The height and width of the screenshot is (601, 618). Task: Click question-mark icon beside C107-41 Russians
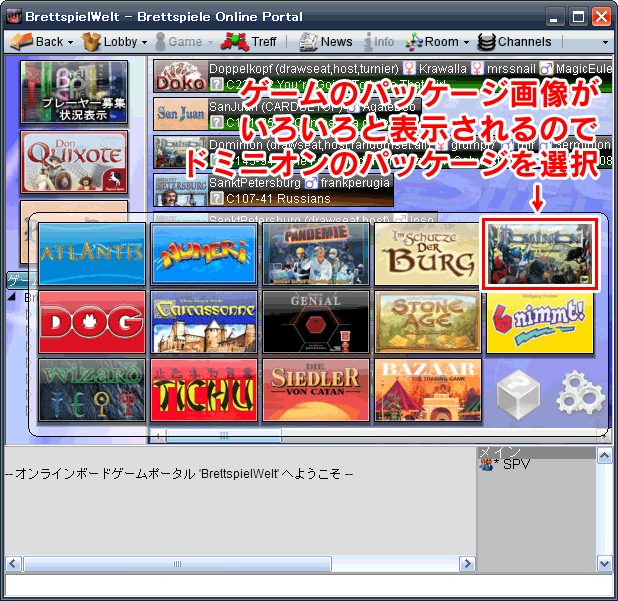(x=216, y=198)
